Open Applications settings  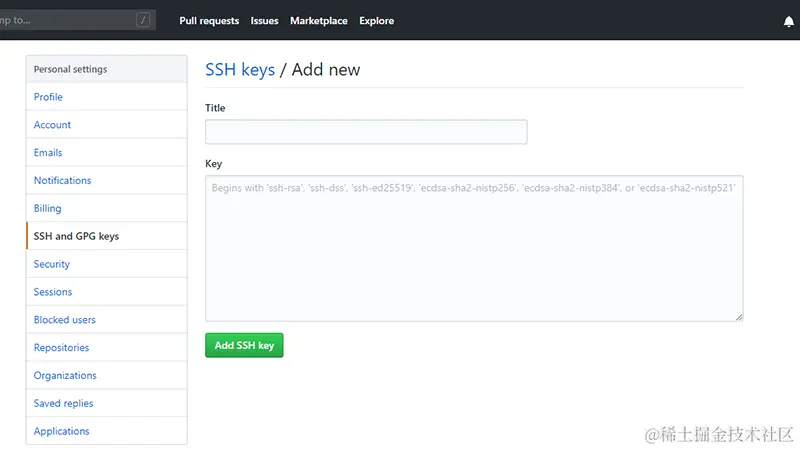coord(107,431)
